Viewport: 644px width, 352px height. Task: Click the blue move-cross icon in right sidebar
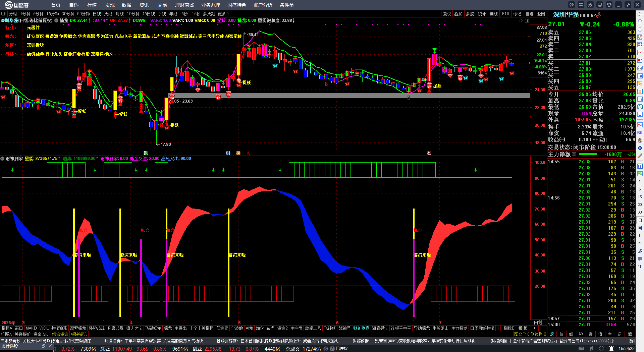coord(640,148)
